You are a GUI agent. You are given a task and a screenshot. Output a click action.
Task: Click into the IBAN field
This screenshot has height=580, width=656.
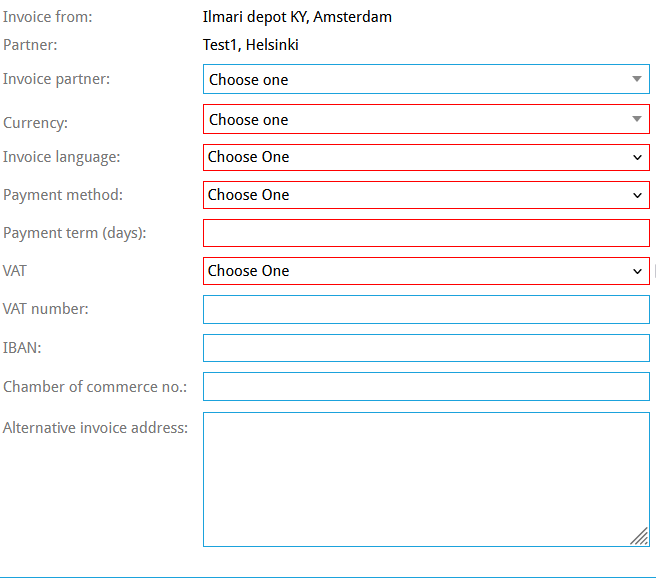(x=426, y=348)
